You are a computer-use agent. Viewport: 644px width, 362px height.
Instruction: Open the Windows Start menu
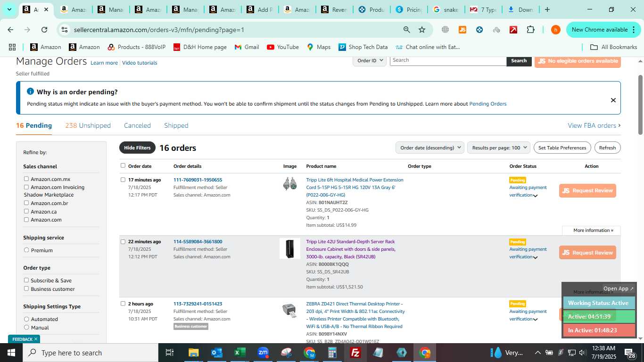(x=11, y=353)
